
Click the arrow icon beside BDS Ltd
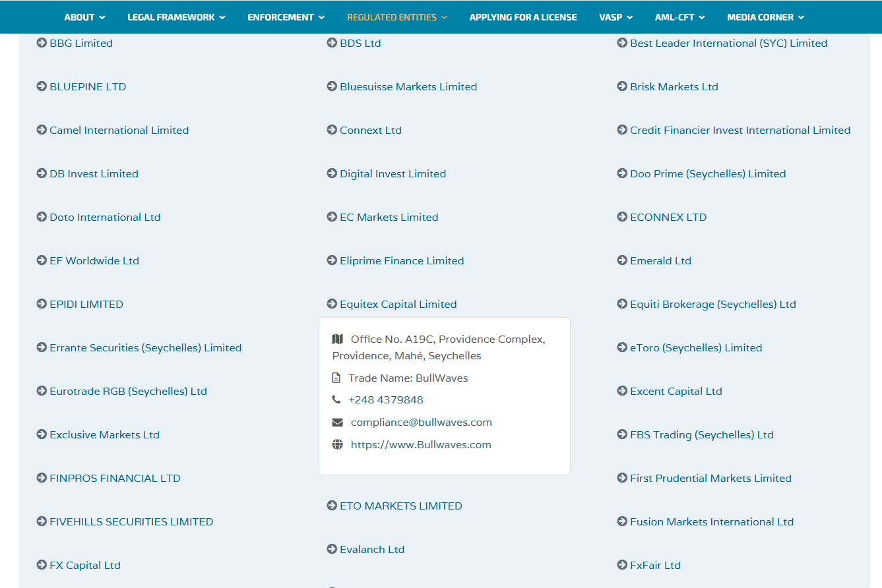[332, 43]
